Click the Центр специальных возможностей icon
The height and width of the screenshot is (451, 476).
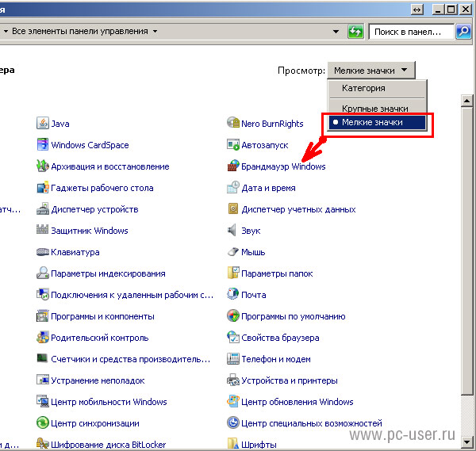233,422
